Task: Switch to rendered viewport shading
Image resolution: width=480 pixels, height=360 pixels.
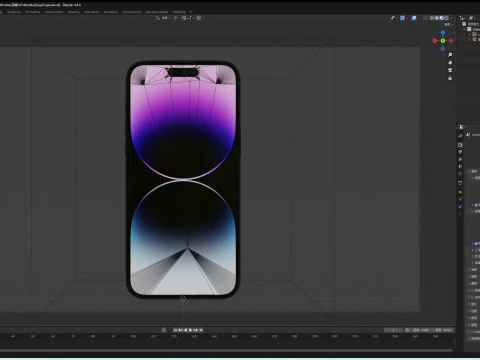Action: click(x=446, y=18)
